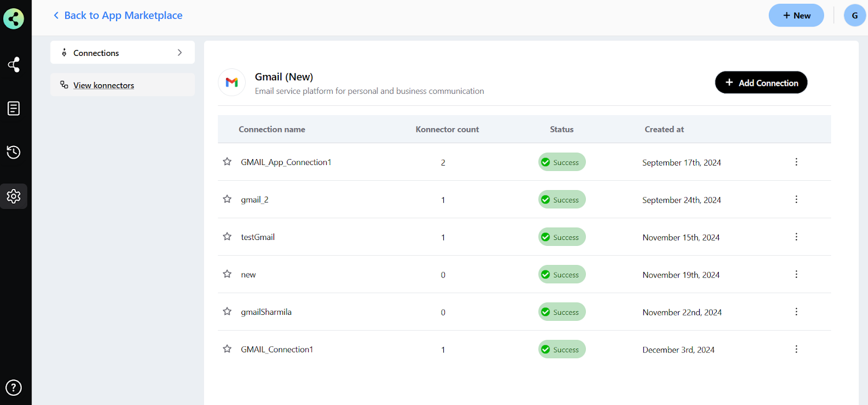This screenshot has width=868, height=405.
Task: Click the Gmail description text
Action: tap(369, 91)
